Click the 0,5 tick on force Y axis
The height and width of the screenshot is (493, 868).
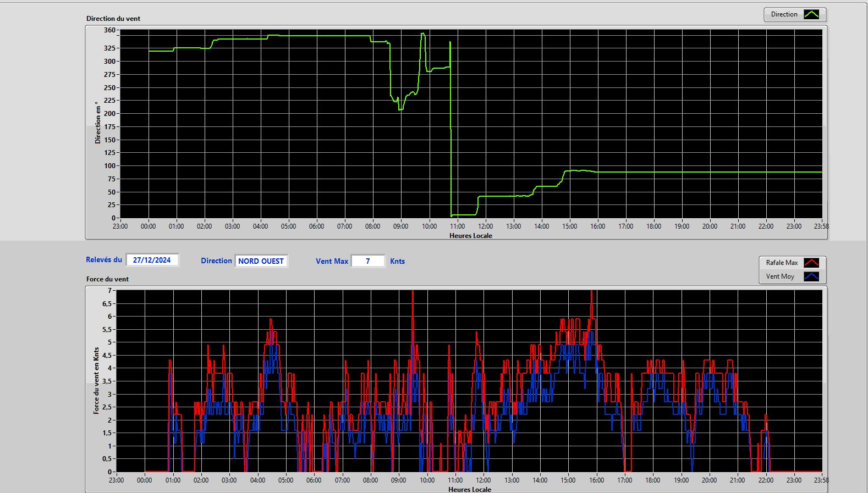[107, 459]
